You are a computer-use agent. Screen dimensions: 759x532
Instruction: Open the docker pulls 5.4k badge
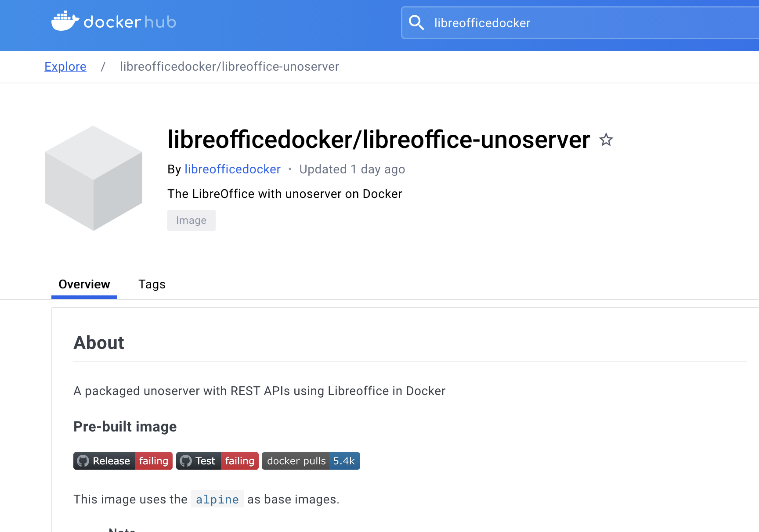coord(311,461)
